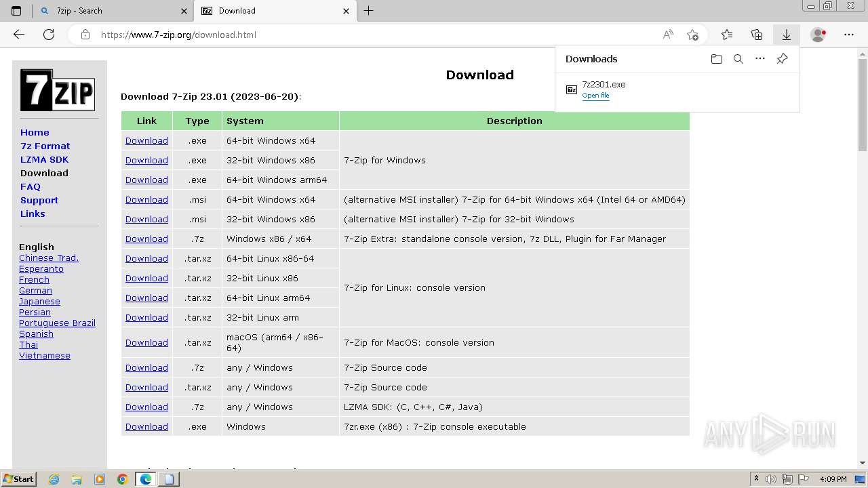The height and width of the screenshot is (488, 868).
Task: Open the Favorites list icon
Action: 727,35
